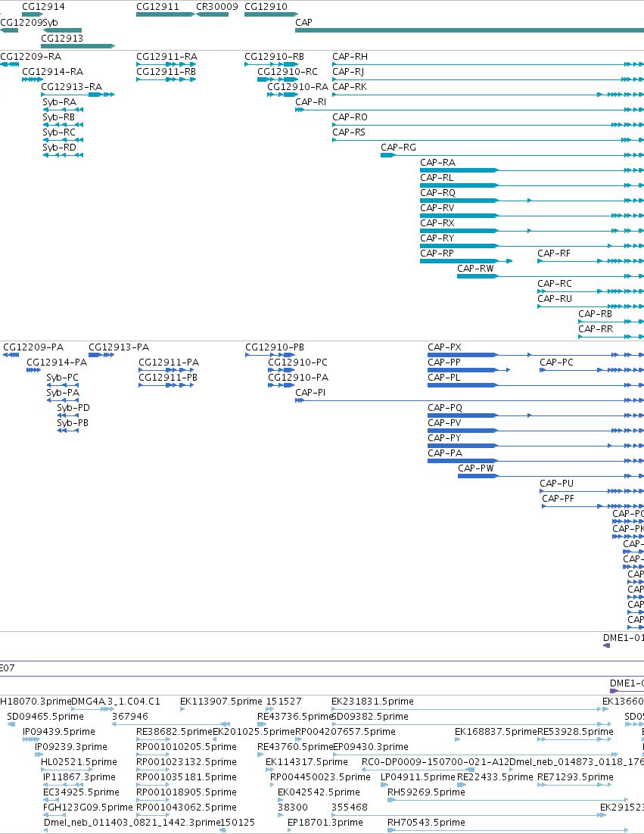The image size is (644, 834).
Task: Select transcript CG12914-RA label
Action: (53, 71)
